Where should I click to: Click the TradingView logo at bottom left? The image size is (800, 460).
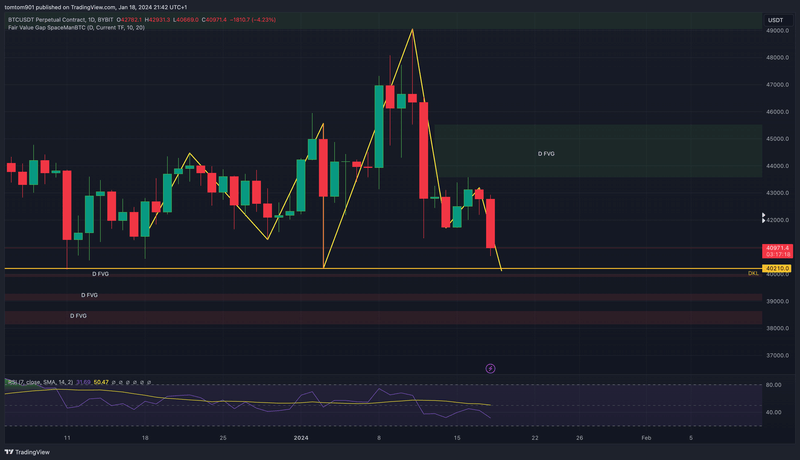tap(27, 452)
